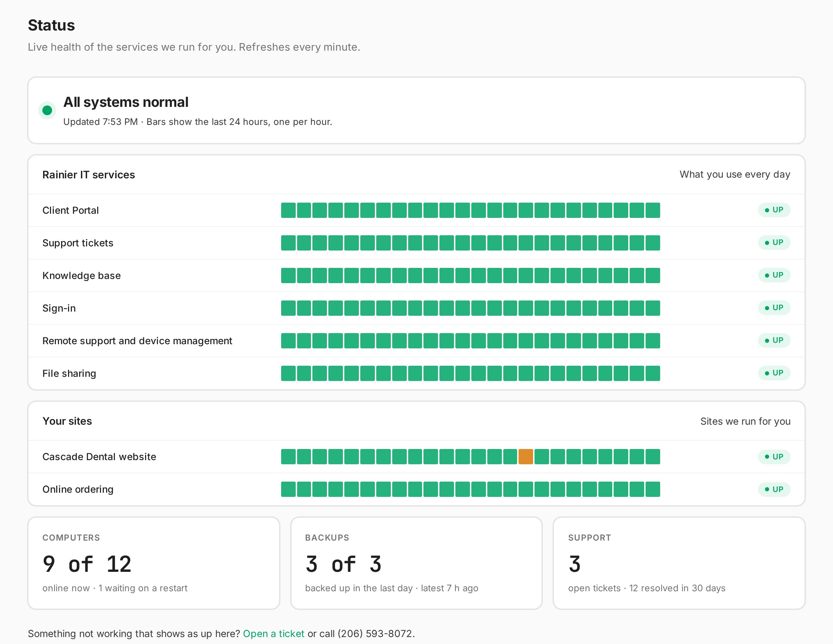Screen dimensions: 833x644
Task: Select Remote support and device management label
Action: pyautogui.click(x=137, y=340)
